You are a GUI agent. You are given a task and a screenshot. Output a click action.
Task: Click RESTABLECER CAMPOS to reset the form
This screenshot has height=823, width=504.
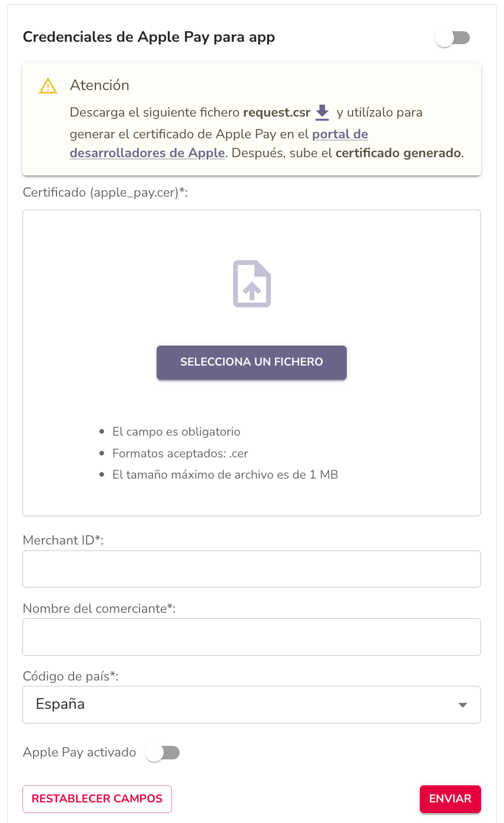pos(97,799)
